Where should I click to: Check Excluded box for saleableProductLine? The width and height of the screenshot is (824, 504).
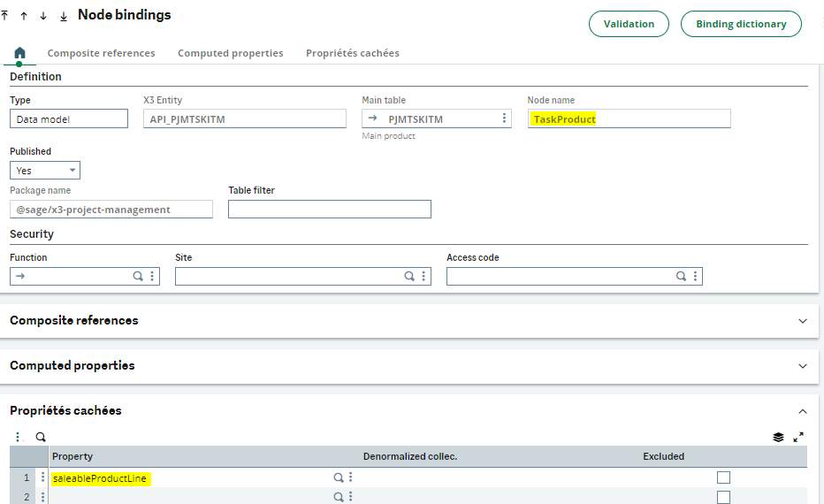pos(723,477)
